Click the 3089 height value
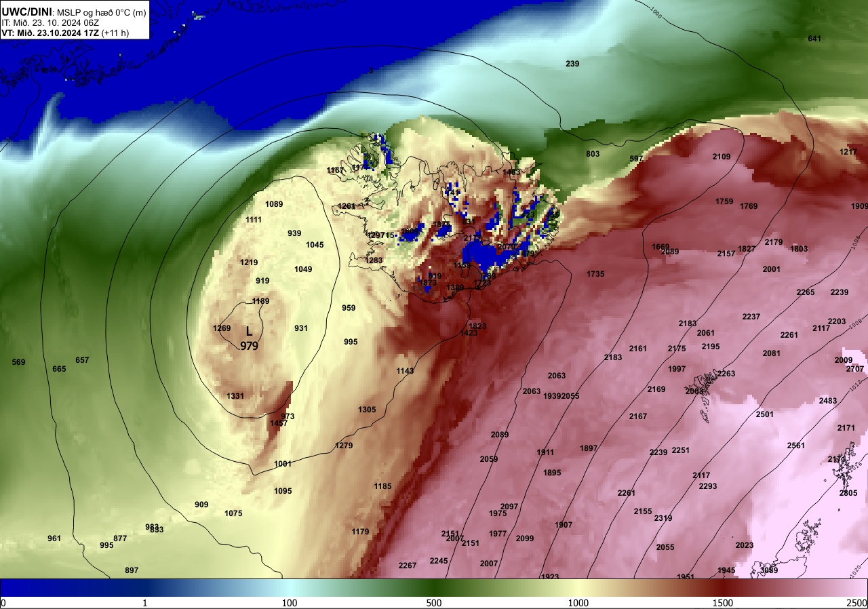 pyautogui.click(x=769, y=570)
